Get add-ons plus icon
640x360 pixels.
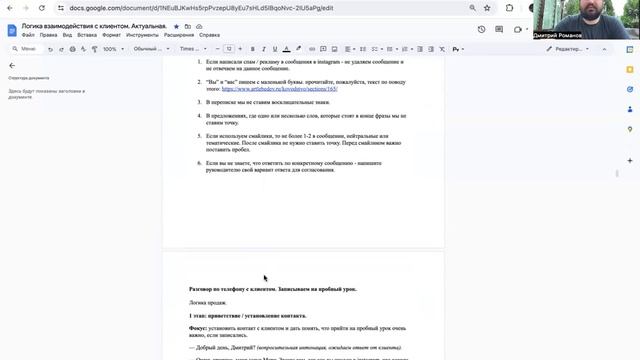coord(630,160)
